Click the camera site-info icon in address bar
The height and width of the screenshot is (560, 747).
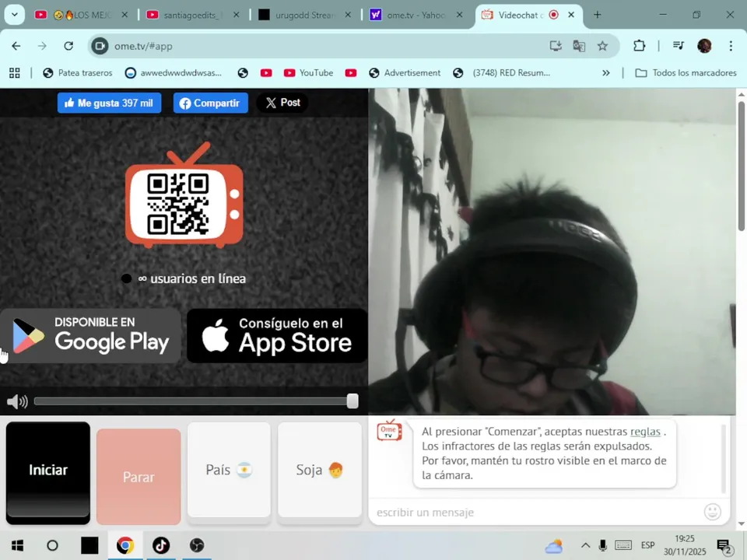click(x=100, y=46)
